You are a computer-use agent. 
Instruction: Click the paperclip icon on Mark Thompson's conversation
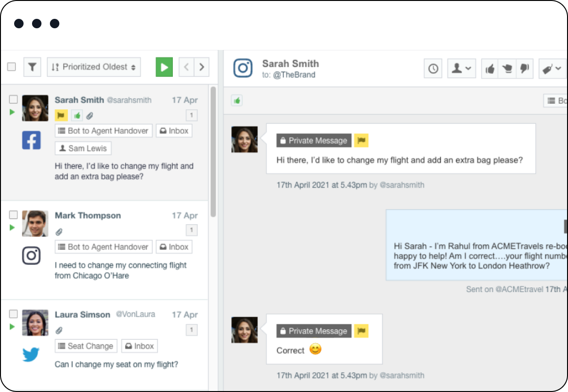point(59,232)
